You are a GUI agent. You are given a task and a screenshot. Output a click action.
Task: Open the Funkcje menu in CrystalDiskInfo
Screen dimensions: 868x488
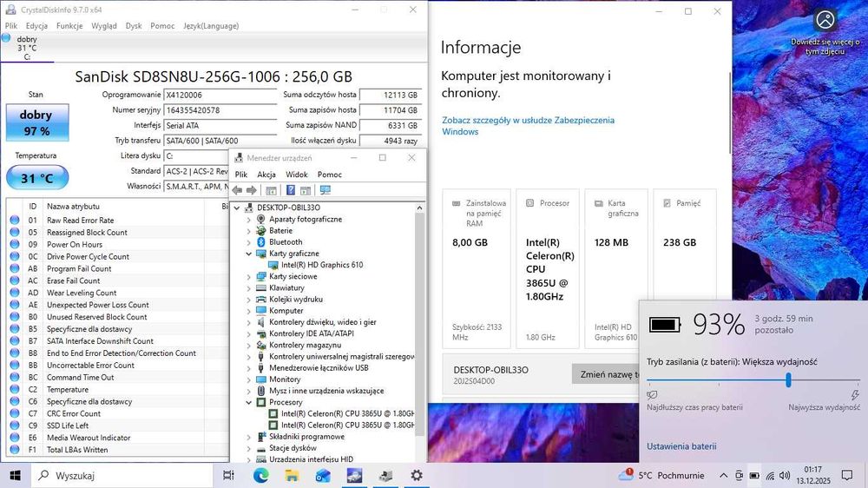click(69, 25)
